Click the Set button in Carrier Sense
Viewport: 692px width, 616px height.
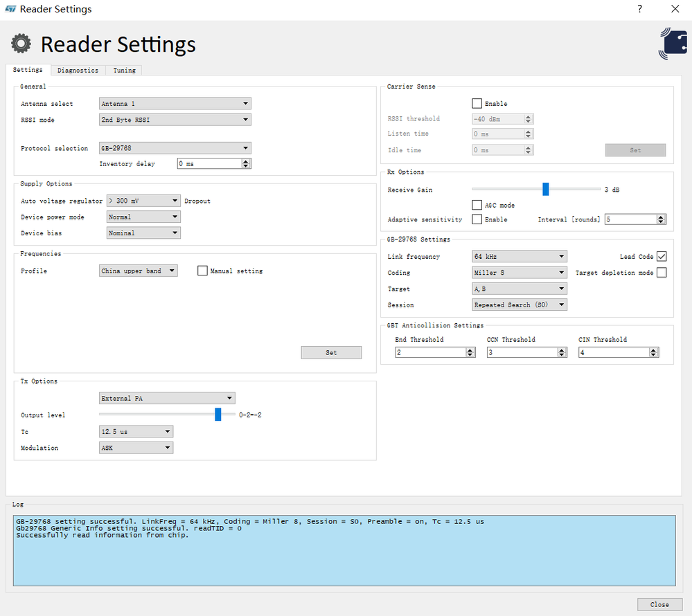(635, 150)
